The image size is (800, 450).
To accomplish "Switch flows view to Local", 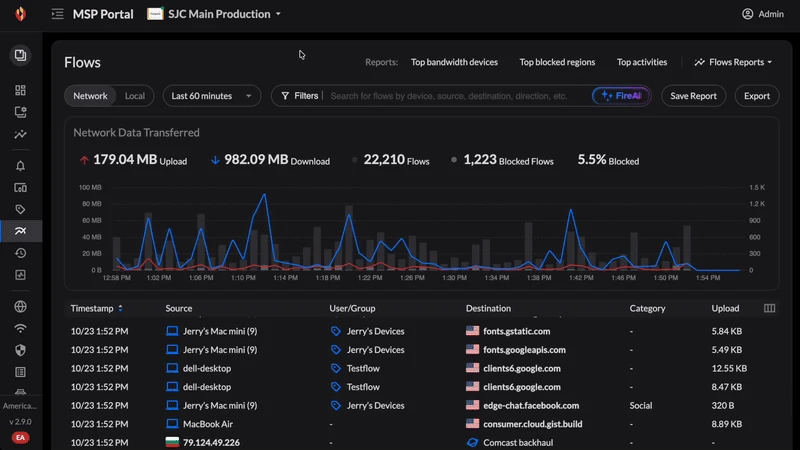I will [134, 96].
